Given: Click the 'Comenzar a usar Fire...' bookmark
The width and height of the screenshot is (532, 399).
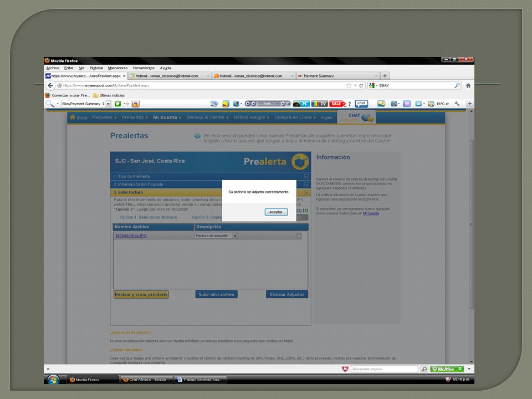Looking at the screenshot, I should pos(68,95).
